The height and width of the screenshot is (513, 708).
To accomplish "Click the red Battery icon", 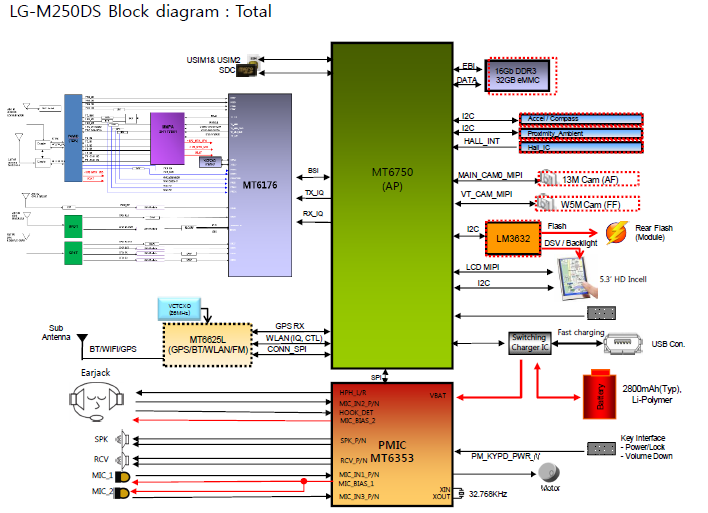I will tap(599, 394).
